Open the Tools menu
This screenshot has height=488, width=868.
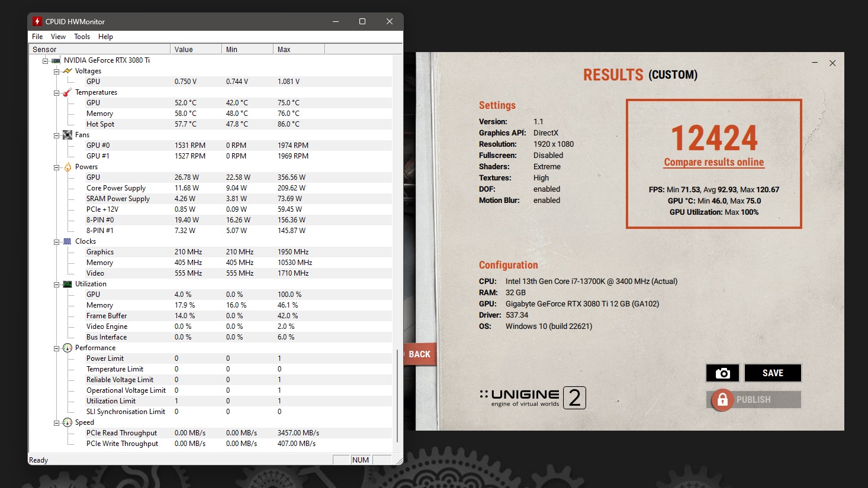pos(82,37)
